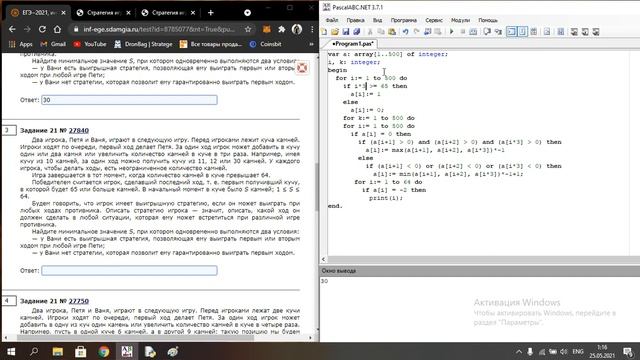Cut selection using the scissors icon
This screenshot has width=640, height=360.
pyautogui.click(x=370, y=32)
